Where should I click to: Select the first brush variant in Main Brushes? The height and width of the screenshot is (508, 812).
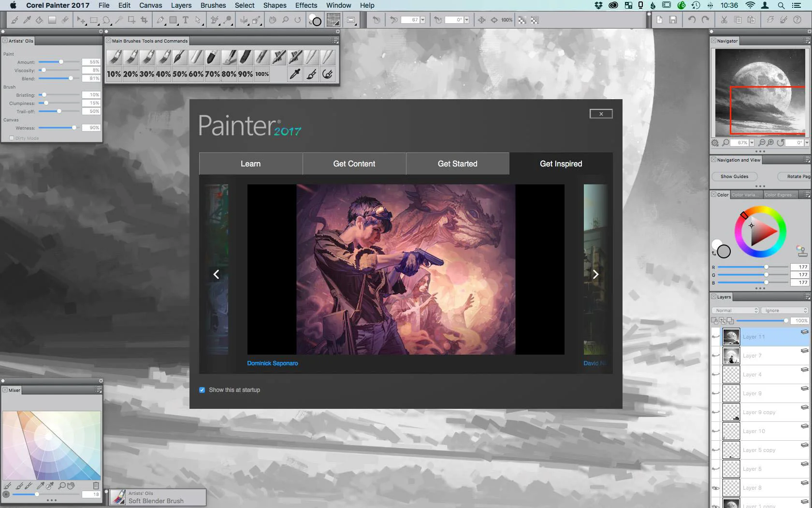[x=114, y=57]
